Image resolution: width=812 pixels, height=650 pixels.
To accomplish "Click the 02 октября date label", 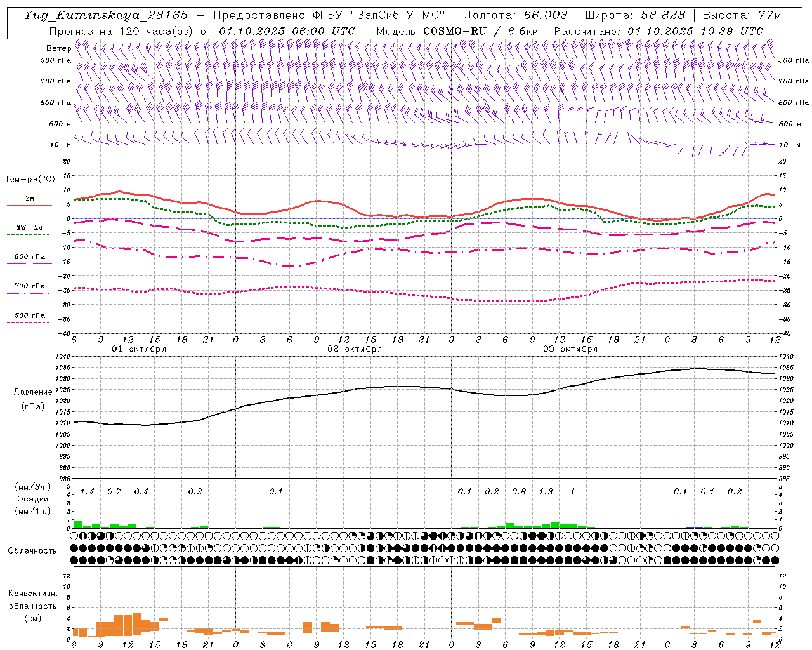I will [x=355, y=349].
